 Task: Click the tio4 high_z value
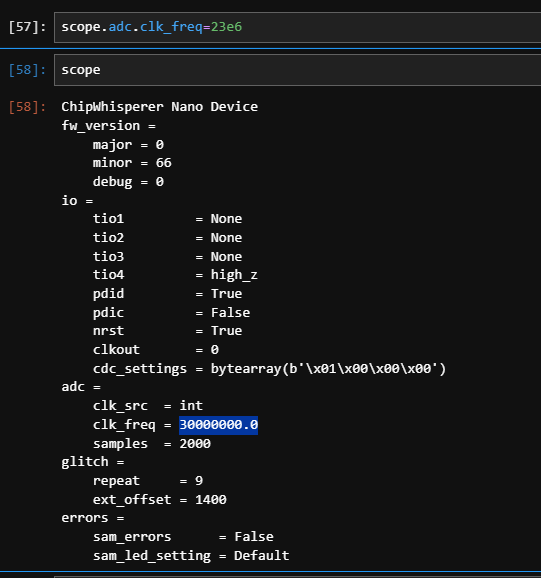pos(234,275)
